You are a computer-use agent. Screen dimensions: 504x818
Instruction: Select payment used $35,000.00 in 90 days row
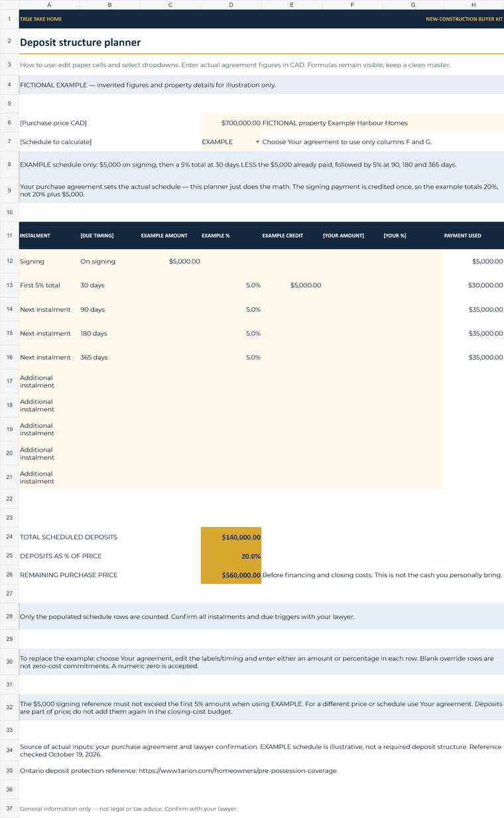point(473,310)
